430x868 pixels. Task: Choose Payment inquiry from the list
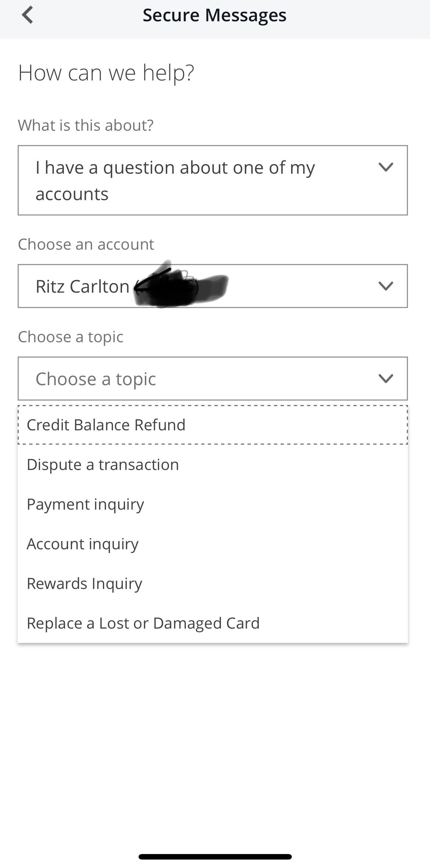tap(213, 504)
